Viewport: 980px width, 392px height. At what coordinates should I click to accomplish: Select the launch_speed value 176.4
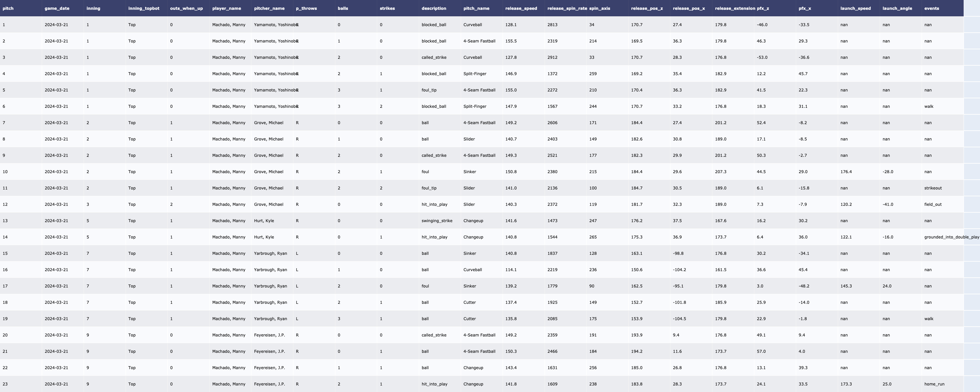pyautogui.click(x=846, y=171)
